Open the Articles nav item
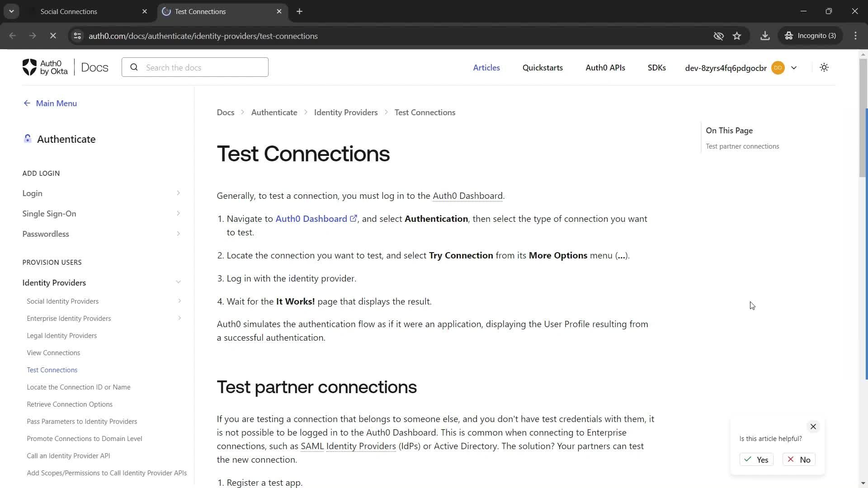Screen dimensions: 868x488 click(x=486, y=68)
